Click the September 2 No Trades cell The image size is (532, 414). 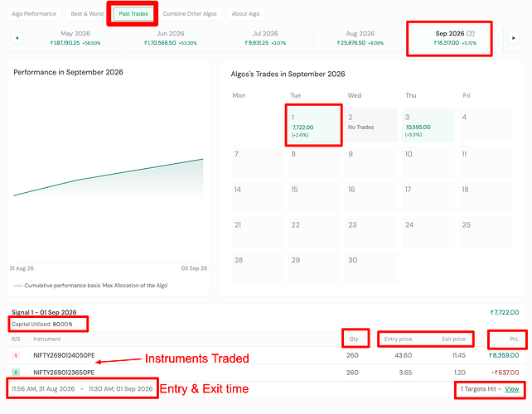point(371,126)
